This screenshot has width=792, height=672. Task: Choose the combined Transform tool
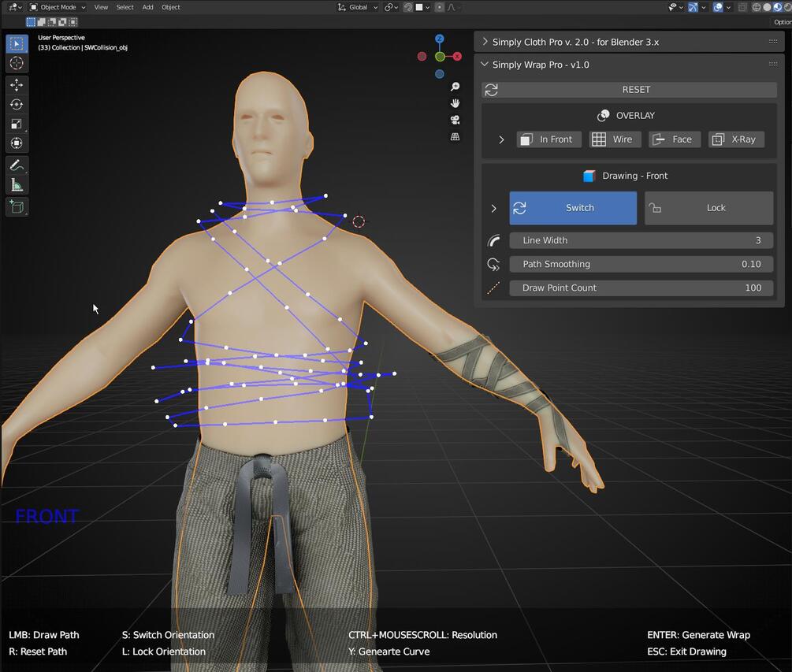click(x=17, y=143)
